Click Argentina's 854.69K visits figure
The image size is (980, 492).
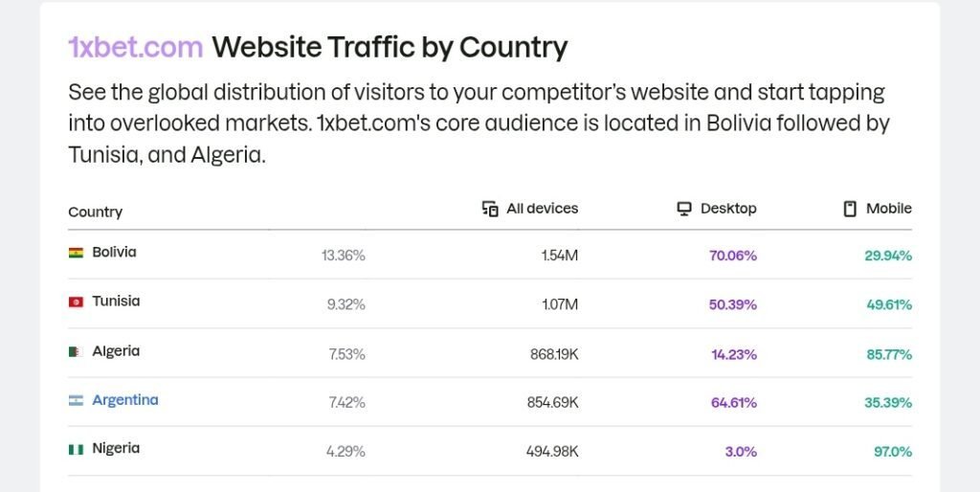pyautogui.click(x=552, y=403)
